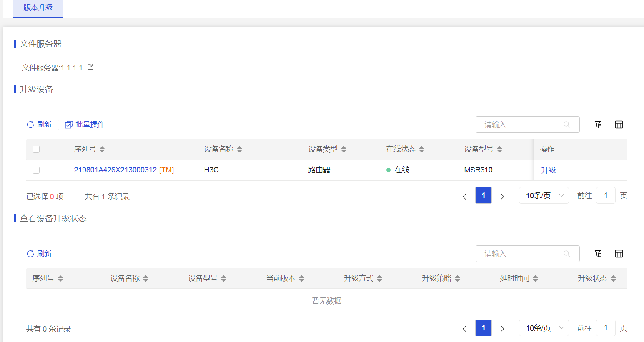The height and width of the screenshot is (342, 644).
Task: Open the device serial number 219801A426X213000312 link
Action: click(115, 170)
